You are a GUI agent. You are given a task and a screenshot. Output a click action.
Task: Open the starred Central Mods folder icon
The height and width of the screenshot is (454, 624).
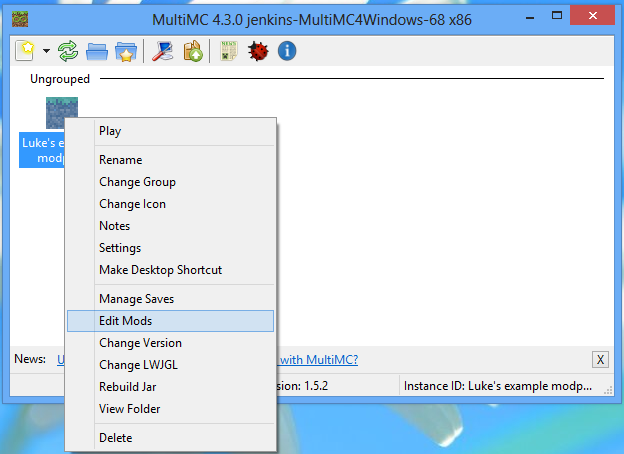coord(125,51)
